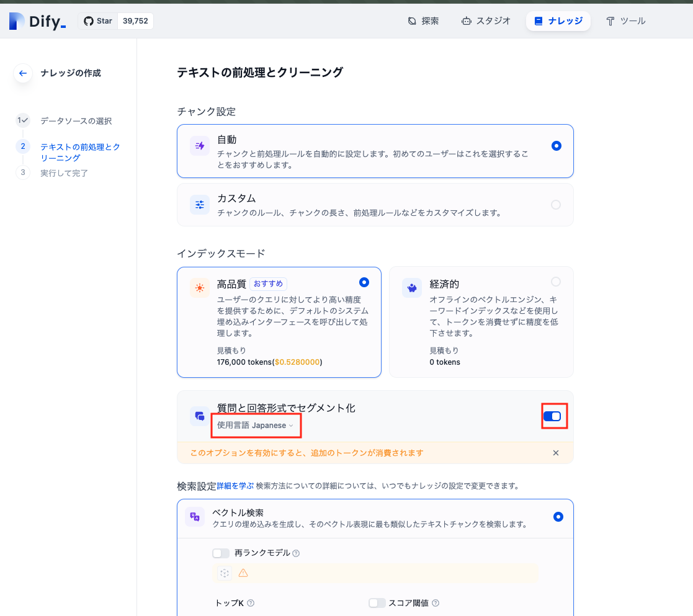Image resolution: width=693 pixels, height=616 pixels.
Task: Click the gem icon on the 経済的 card
Action: click(411, 288)
